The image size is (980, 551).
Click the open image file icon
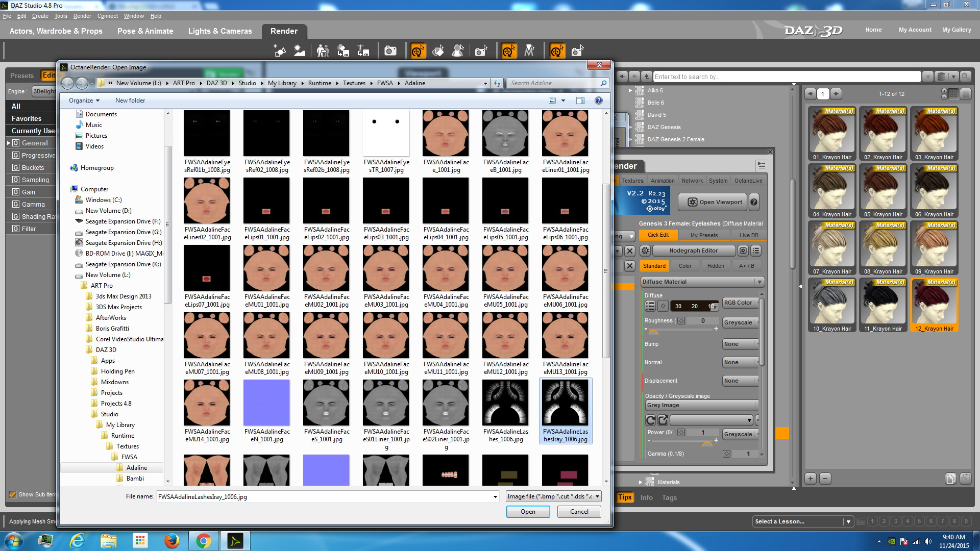click(663, 420)
